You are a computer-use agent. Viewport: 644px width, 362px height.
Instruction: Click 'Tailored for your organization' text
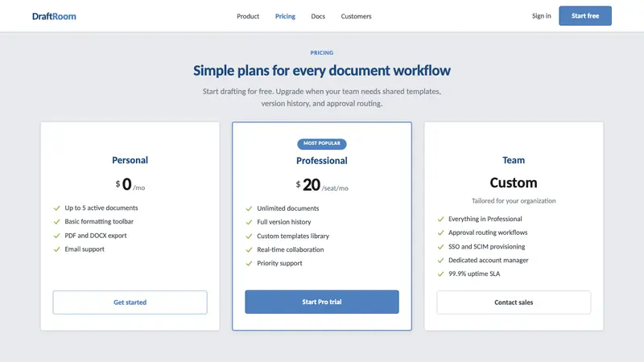tap(514, 200)
